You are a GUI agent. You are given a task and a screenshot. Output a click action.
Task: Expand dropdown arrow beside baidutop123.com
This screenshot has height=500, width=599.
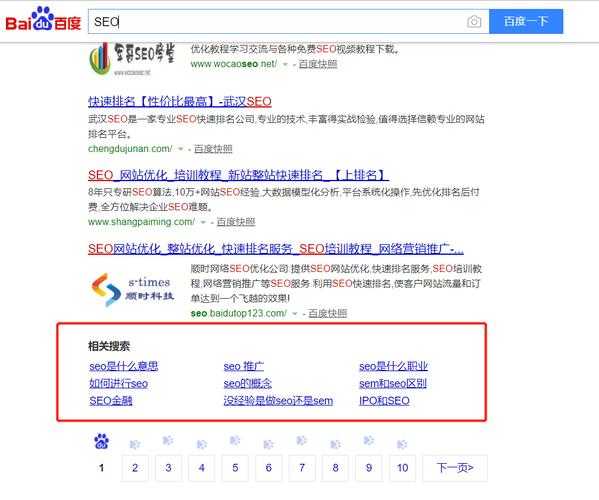click(295, 314)
